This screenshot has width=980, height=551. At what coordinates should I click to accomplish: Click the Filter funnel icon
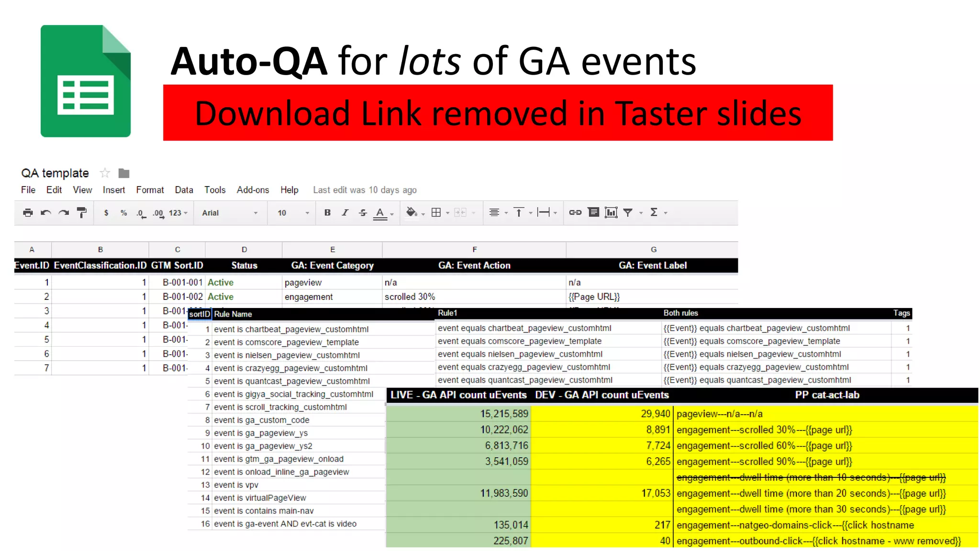(628, 213)
